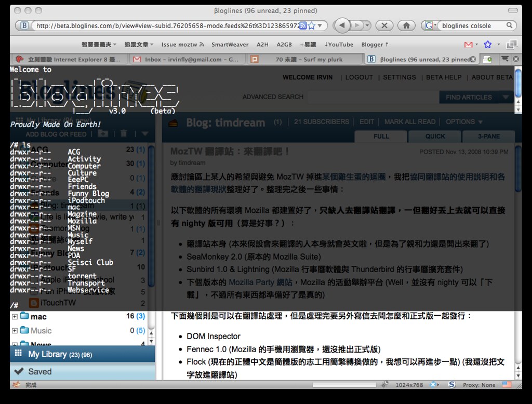This screenshot has width=532, height=404.
Task: Click the Add Blog or Feed plus icon
Action: (102, 133)
